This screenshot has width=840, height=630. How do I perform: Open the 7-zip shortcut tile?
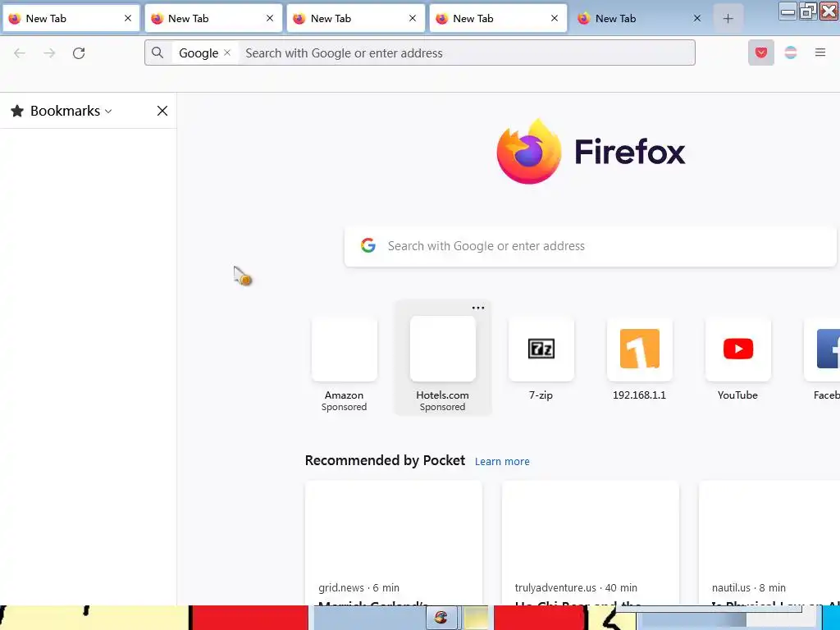[x=541, y=359]
